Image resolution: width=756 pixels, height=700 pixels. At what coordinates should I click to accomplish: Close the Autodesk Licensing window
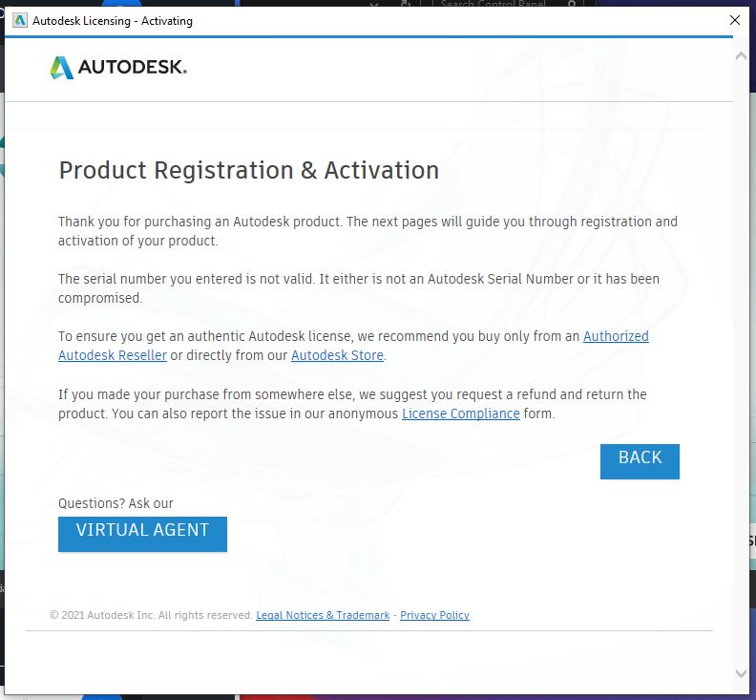[x=734, y=20]
